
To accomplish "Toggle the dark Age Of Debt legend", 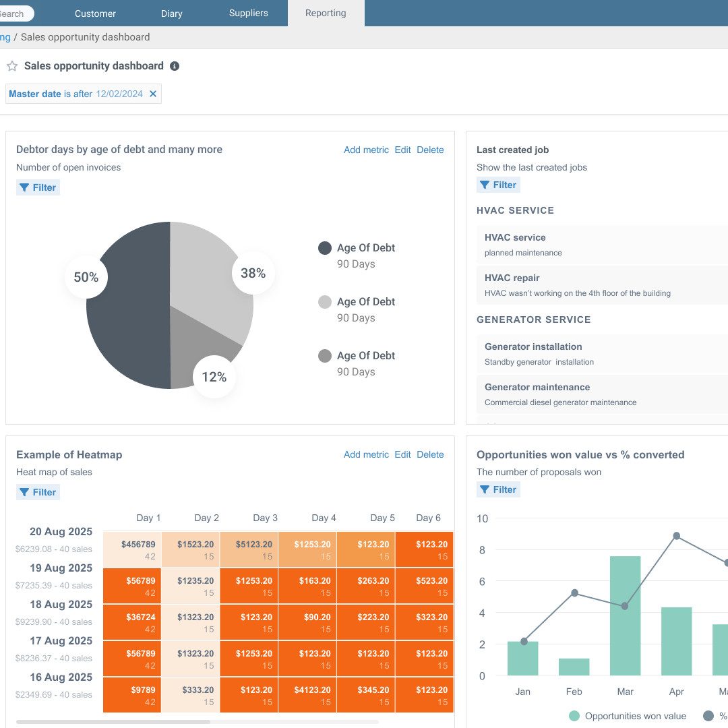I will [325, 248].
